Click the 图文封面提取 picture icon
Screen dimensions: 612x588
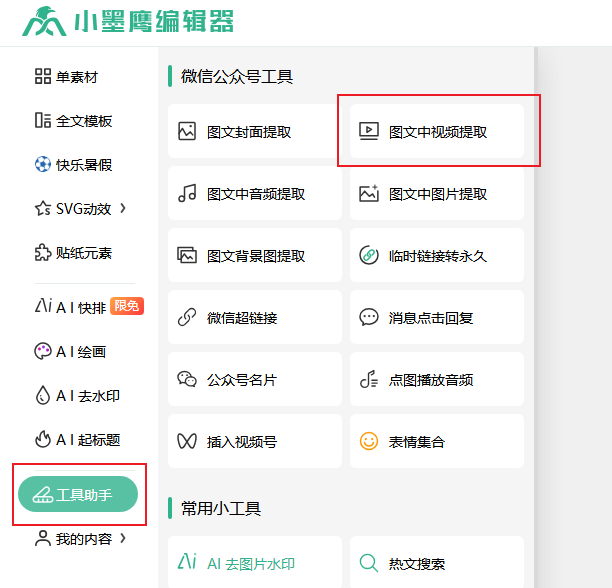pyautogui.click(x=187, y=131)
